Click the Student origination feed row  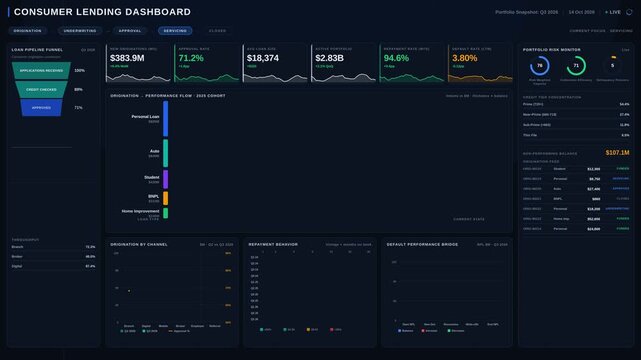(x=576, y=168)
